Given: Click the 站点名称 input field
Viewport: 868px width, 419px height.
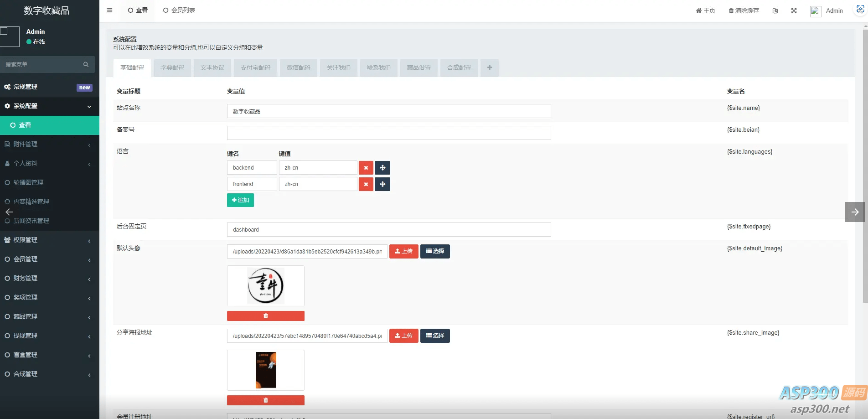Looking at the screenshot, I should pyautogui.click(x=389, y=111).
